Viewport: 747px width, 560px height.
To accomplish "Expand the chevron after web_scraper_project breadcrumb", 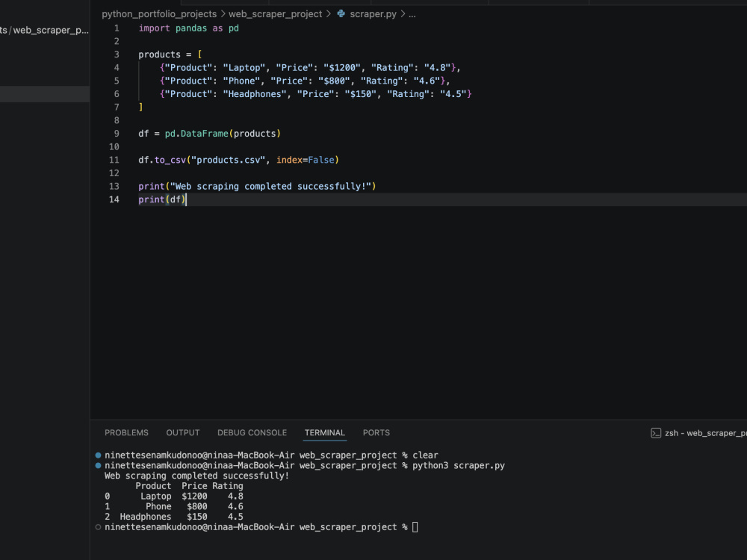I will (x=328, y=13).
